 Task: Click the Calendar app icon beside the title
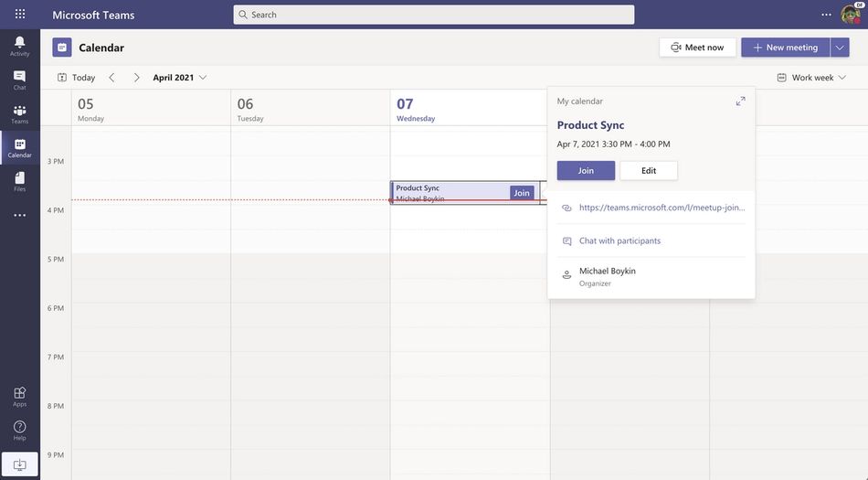[62, 48]
